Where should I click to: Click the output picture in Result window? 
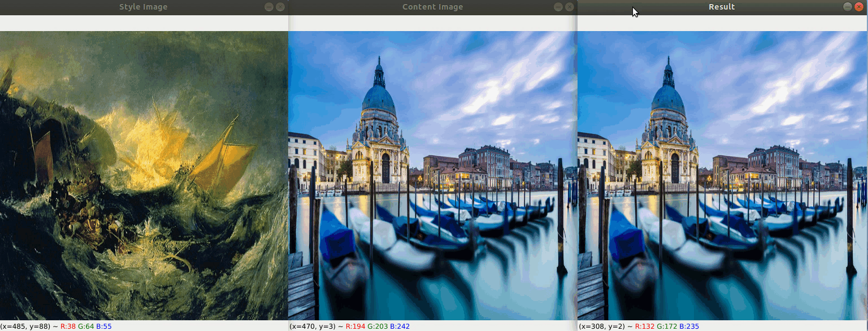723,176
